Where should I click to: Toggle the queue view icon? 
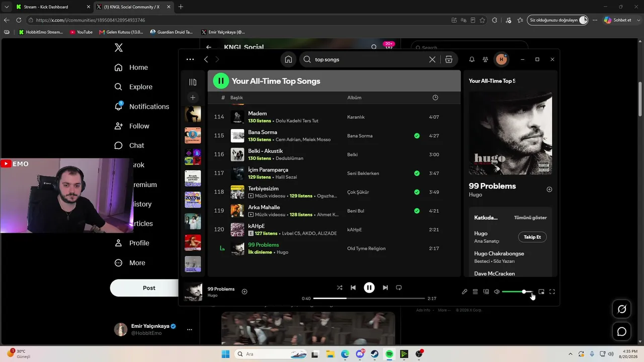pyautogui.click(x=475, y=292)
